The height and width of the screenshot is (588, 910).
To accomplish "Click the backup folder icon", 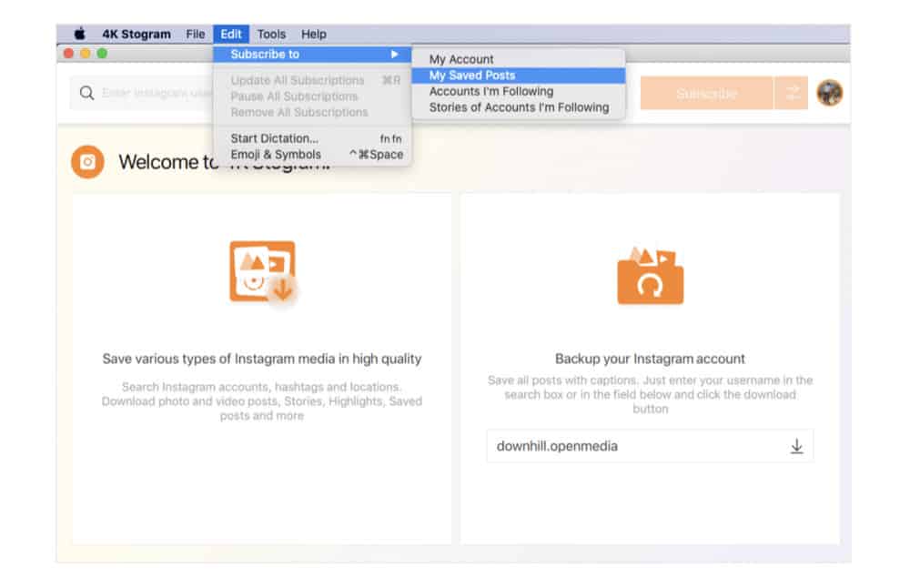I will (x=650, y=276).
